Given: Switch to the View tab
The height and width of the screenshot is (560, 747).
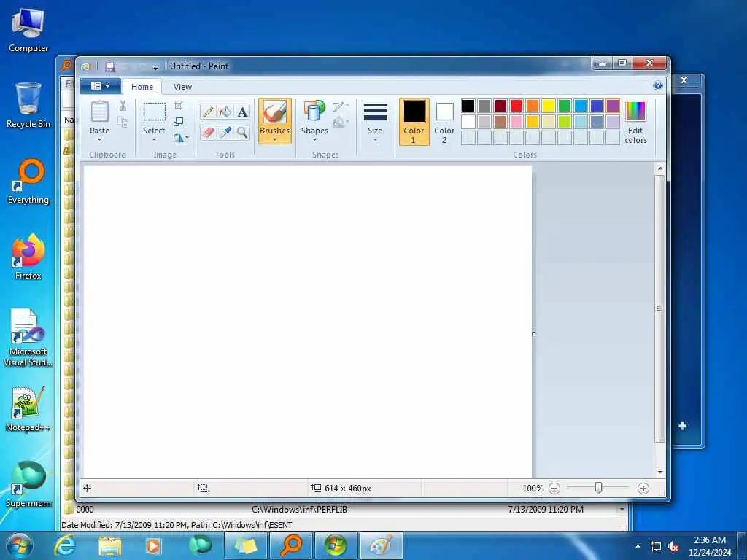Looking at the screenshot, I should click(182, 87).
